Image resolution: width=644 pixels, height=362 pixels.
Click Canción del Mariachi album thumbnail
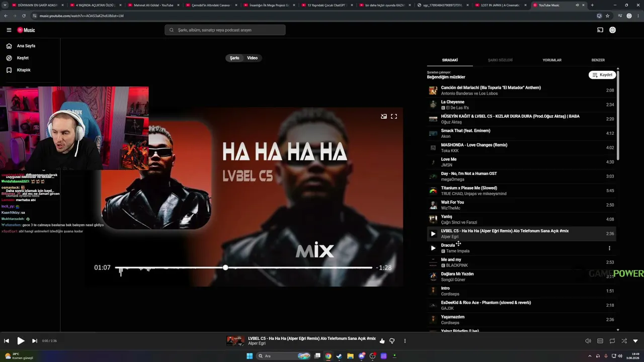(433, 90)
